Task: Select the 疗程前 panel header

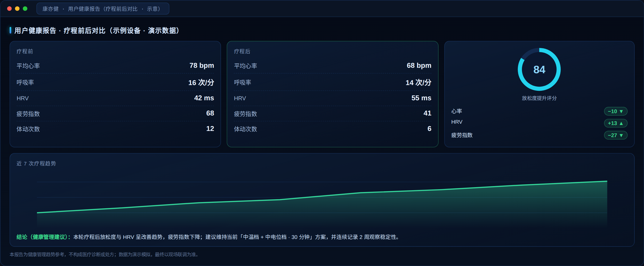Action: [x=25, y=51]
